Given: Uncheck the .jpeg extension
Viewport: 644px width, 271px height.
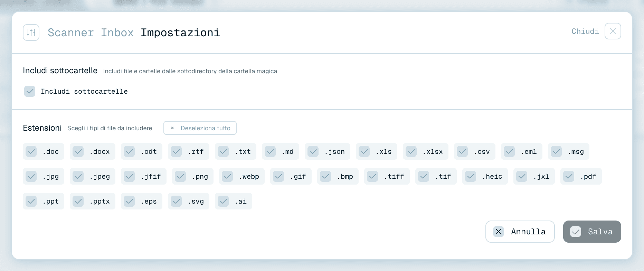Looking at the screenshot, I should pos(78,176).
